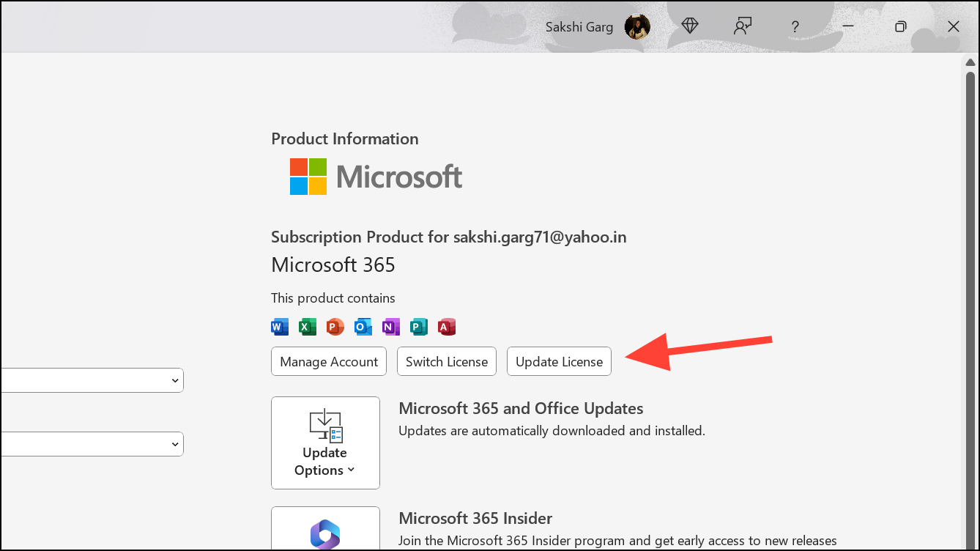This screenshot has width=980, height=551.
Task: Click the PowerPoint app icon
Action: click(x=335, y=327)
